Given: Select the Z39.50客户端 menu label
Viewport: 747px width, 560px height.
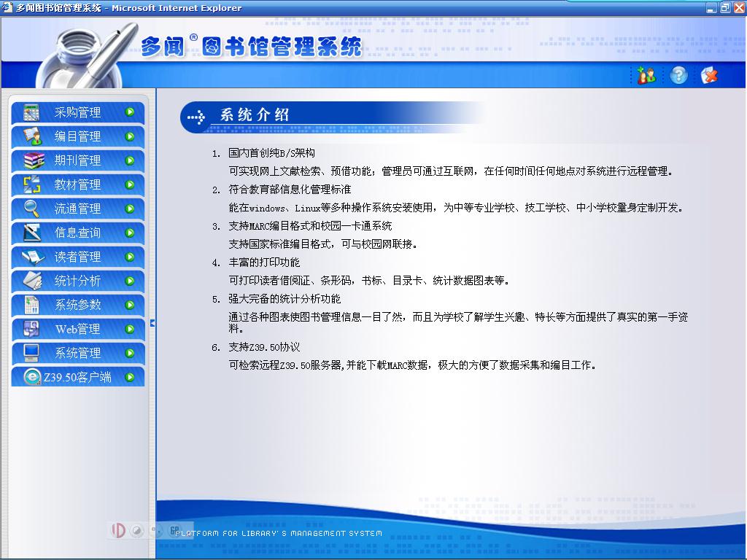Looking at the screenshot, I should 77,377.
